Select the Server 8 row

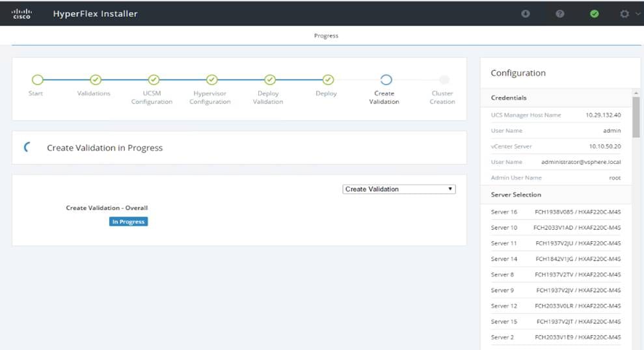[556, 275]
